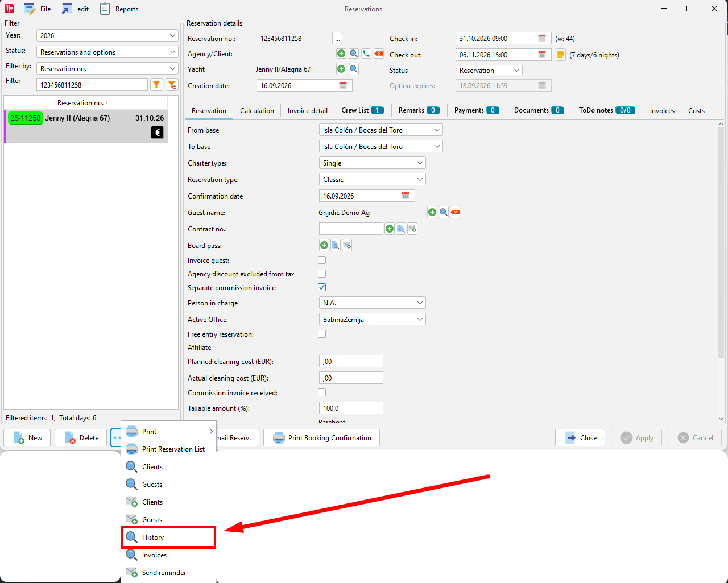This screenshot has height=583, width=728.
Task: Tick the Free entry reservation checkbox
Action: point(322,334)
